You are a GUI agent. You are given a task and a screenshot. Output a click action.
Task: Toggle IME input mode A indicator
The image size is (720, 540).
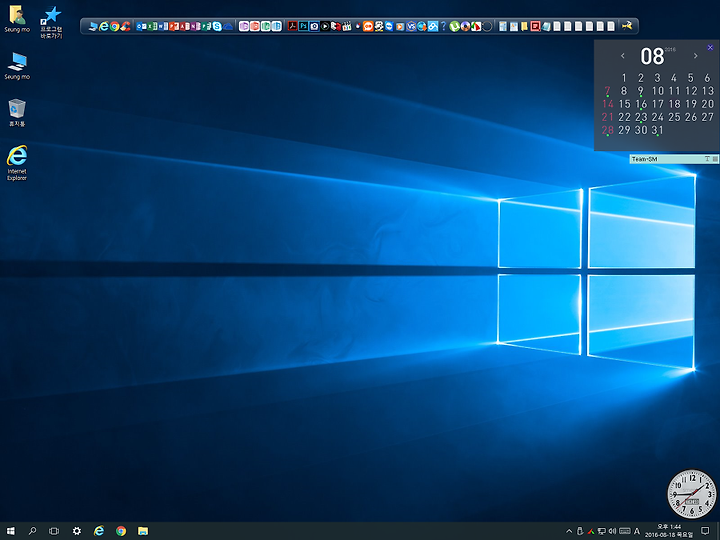coord(636,531)
